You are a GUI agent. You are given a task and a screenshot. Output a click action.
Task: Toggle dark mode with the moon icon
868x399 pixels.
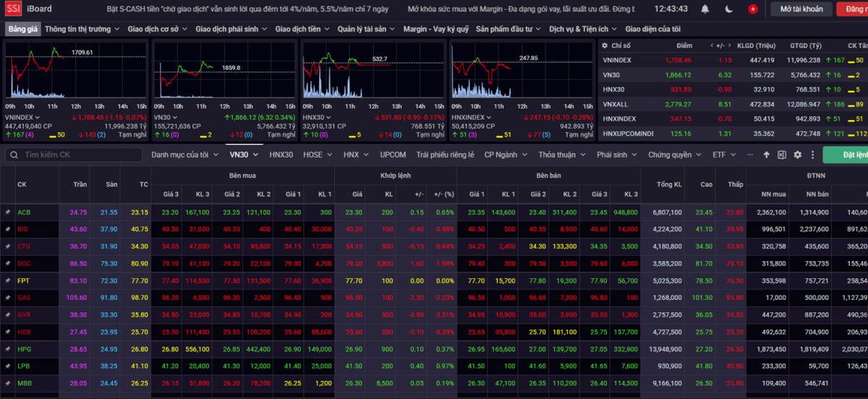tap(729, 9)
